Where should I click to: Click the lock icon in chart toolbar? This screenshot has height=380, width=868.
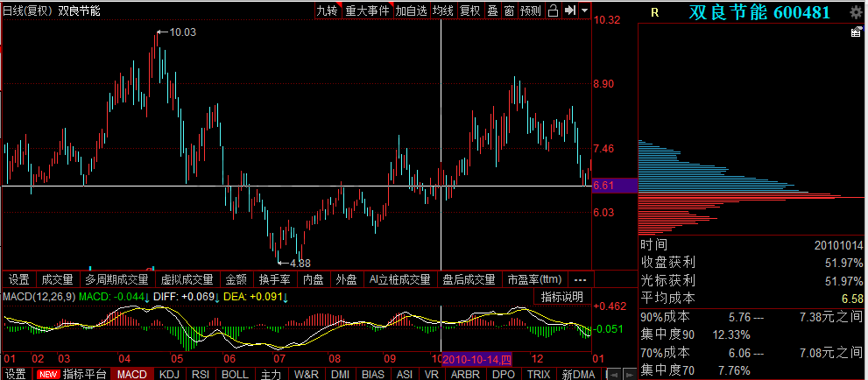553,11
